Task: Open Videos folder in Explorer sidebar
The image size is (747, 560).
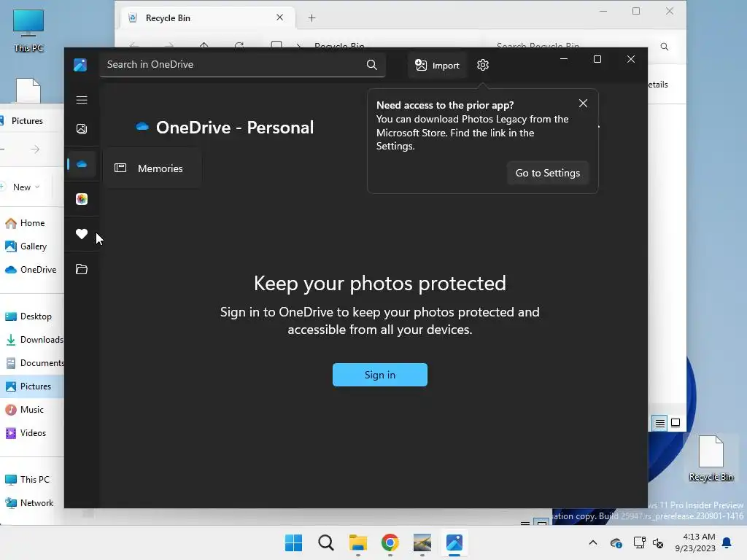Action: [x=32, y=433]
